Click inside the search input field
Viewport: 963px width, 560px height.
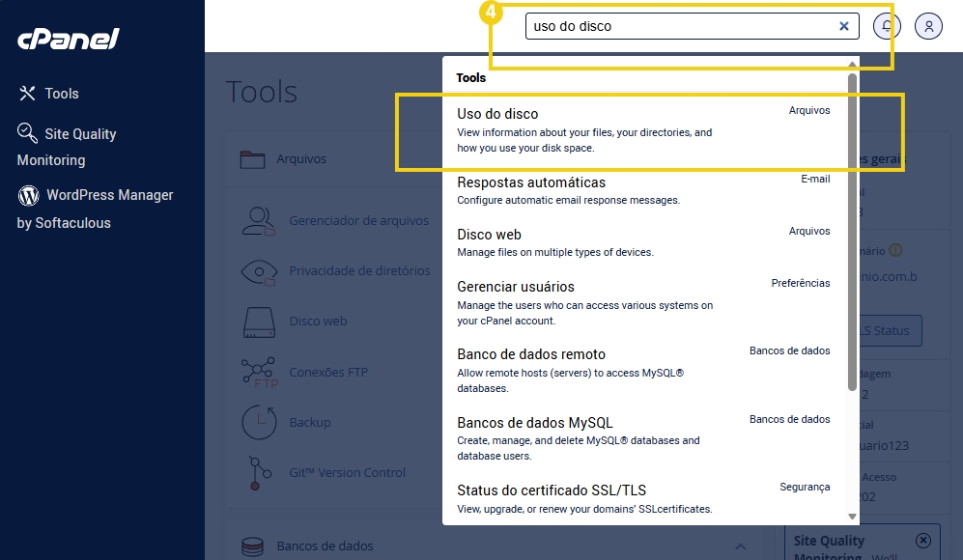[x=676, y=26]
